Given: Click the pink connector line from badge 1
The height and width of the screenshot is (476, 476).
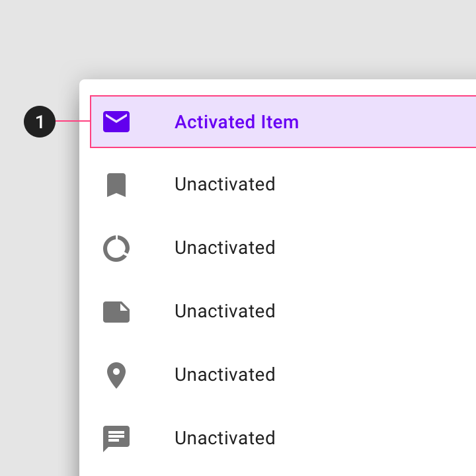Looking at the screenshot, I should pyautogui.click(x=73, y=121).
